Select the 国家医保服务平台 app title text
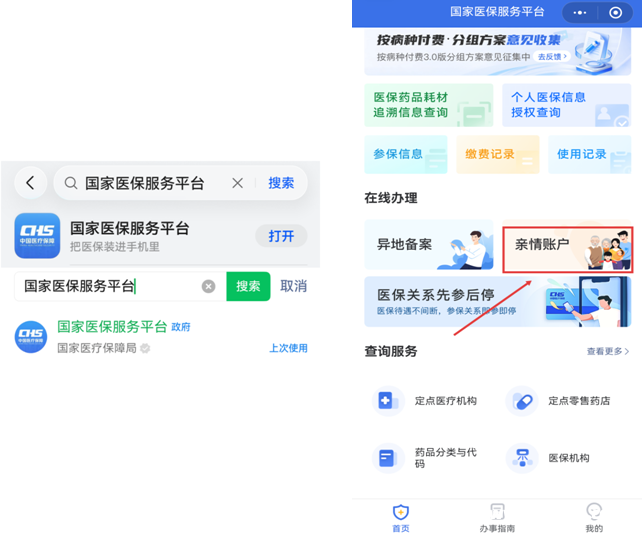The image size is (643, 543). click(130, 228)
